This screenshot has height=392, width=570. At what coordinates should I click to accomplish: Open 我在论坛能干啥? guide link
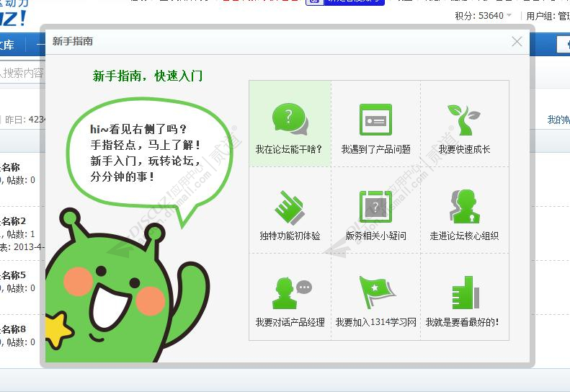point(289,149)
